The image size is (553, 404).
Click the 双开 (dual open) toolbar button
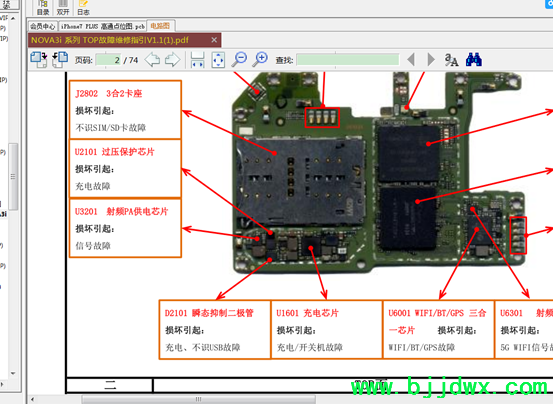pyautogui.click(x=63, y=8)
